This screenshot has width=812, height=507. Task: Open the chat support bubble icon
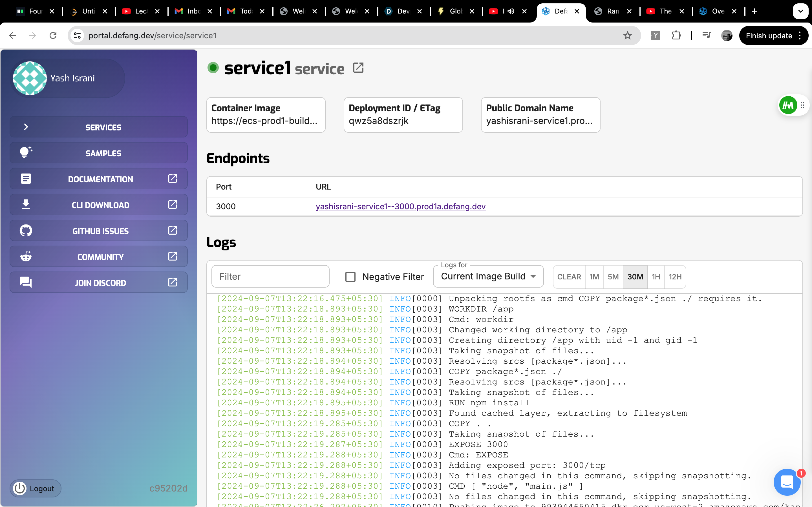click(787, 482)
